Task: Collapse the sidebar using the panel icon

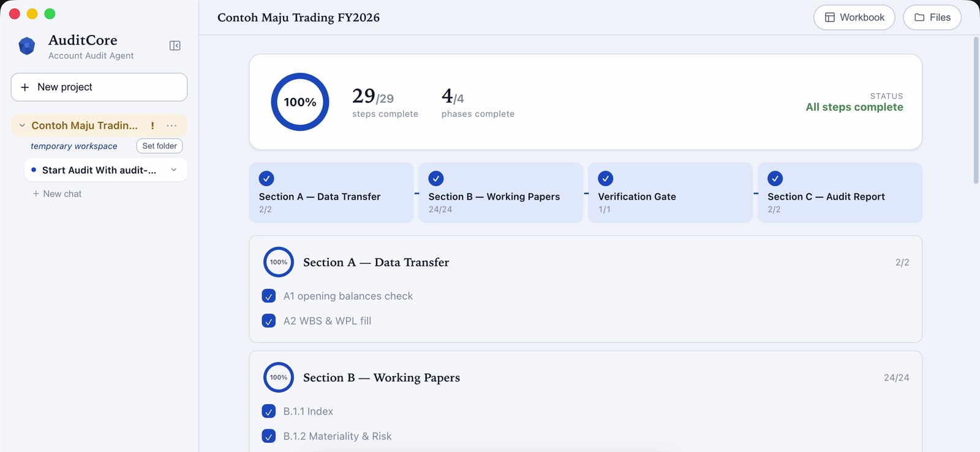Action: coord(175,46)
